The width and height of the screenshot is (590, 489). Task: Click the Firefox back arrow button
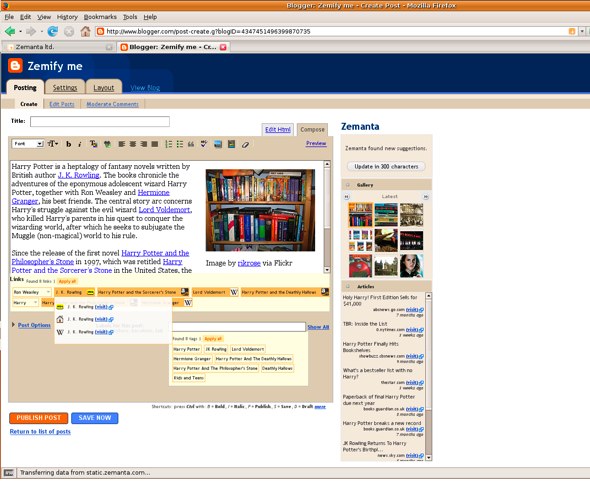pyautogui.click(x=10, y=31)
